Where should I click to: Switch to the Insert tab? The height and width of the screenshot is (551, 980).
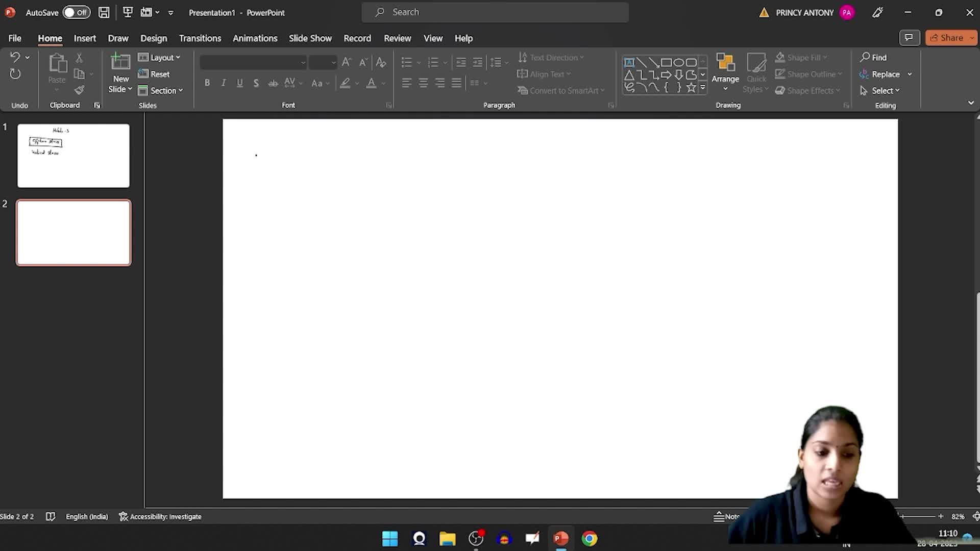85,38
